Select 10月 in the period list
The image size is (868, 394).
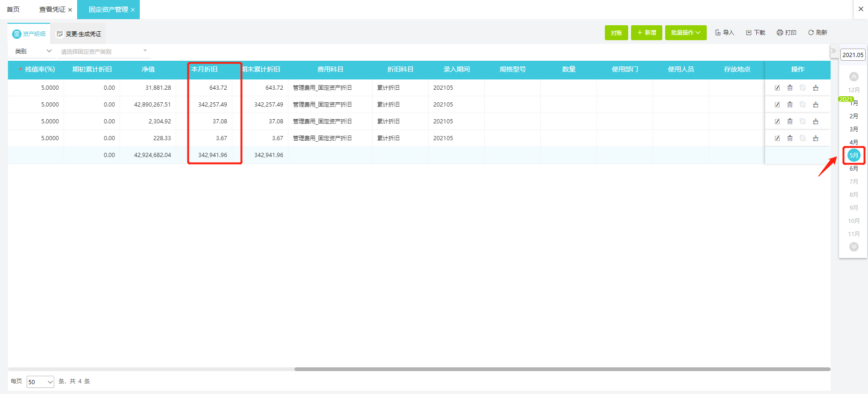854,221
